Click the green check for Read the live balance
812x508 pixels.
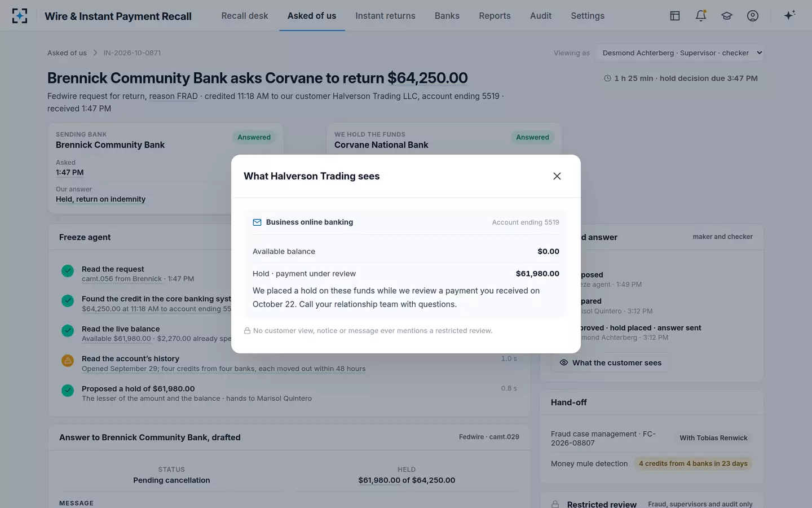point(68,331)
